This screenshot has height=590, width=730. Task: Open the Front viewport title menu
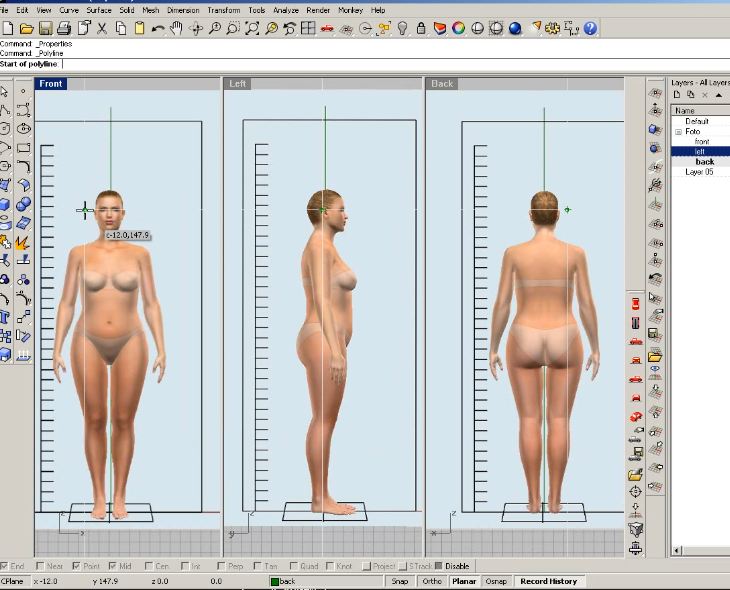coord(51,84)
